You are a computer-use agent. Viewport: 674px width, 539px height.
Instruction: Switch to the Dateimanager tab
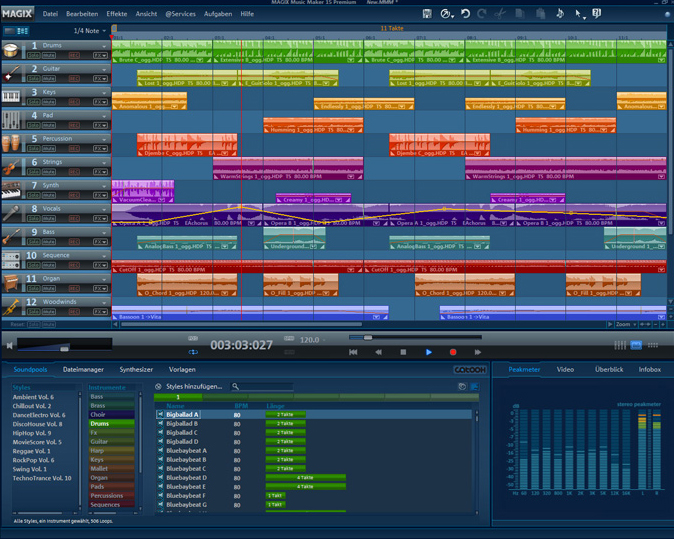tap(83, 370)
